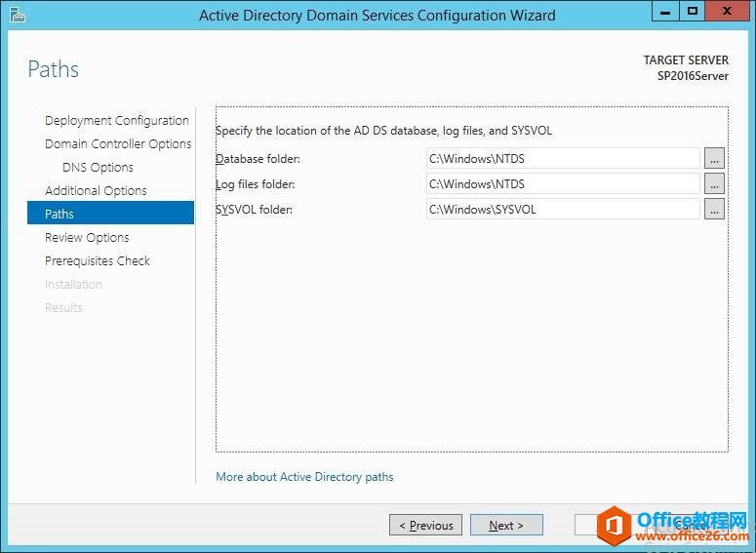The height and width of the screenshot is (553, 756).
Task: Jump to the Review Options page
Action: 87,238
